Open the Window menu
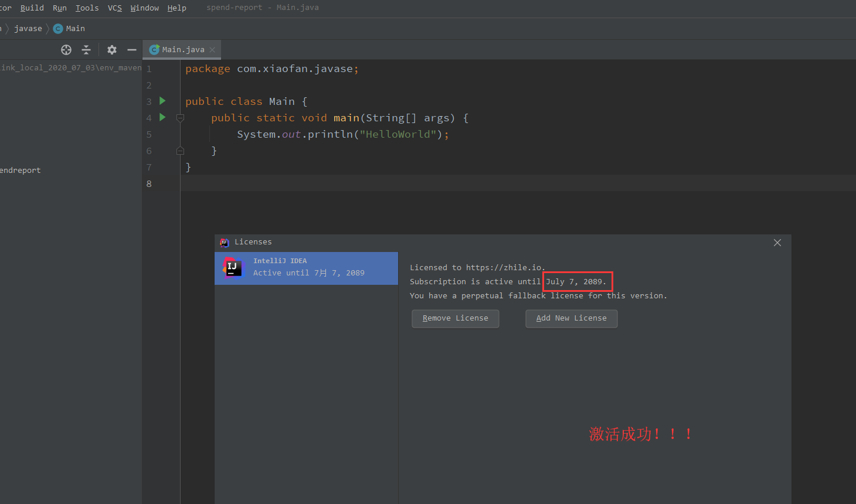This screenshot has width=856, height=504. pyautogui.click(x=145, y=8)
